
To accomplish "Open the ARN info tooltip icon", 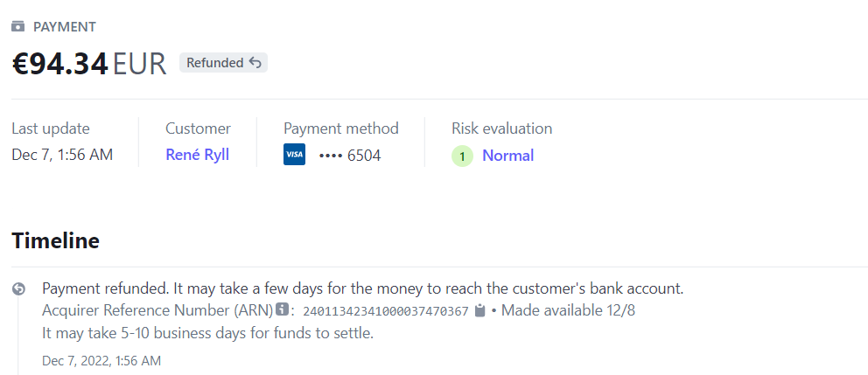I will click(x=282, y=309).
